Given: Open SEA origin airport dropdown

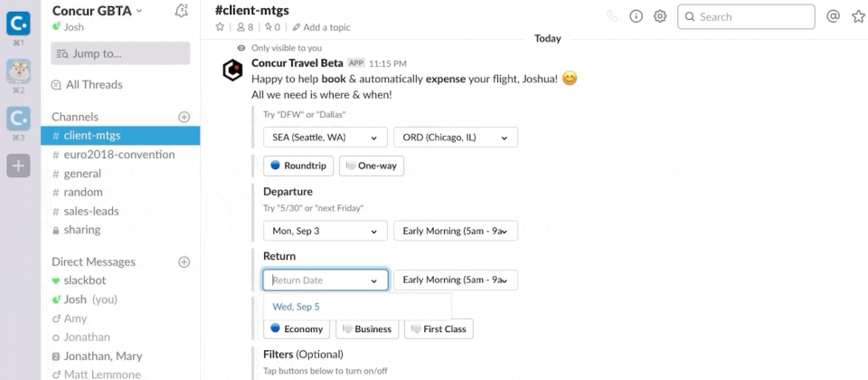Looking at the screenshot, I should click(x=325, y=138).
